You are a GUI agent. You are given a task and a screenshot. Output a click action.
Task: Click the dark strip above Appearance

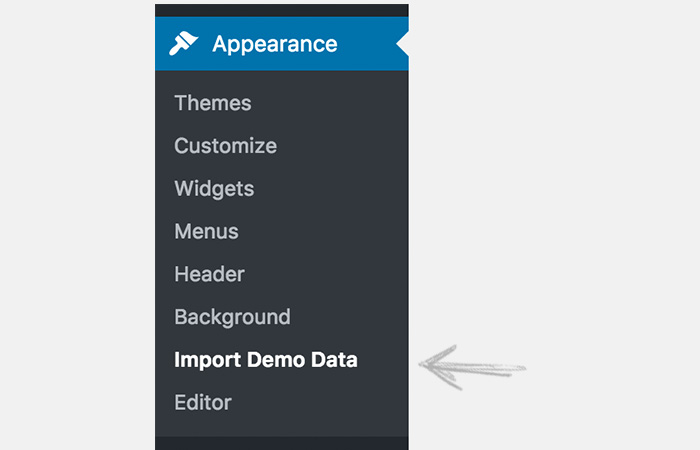tap(282, 10)
